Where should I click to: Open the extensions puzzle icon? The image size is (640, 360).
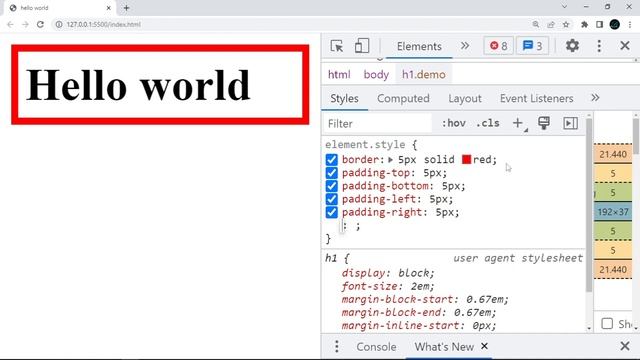pos(584,24)
